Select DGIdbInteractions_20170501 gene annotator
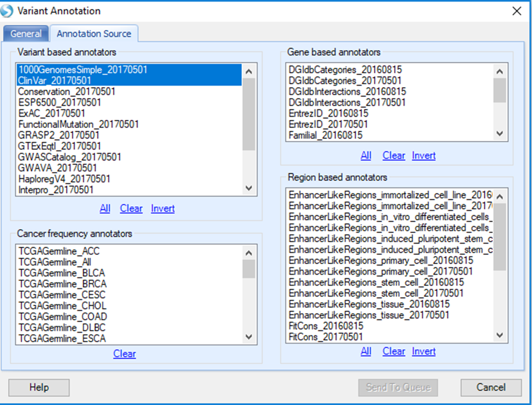Screen dimensions: 532x405 pyautogui.click(x=390, y=102)
